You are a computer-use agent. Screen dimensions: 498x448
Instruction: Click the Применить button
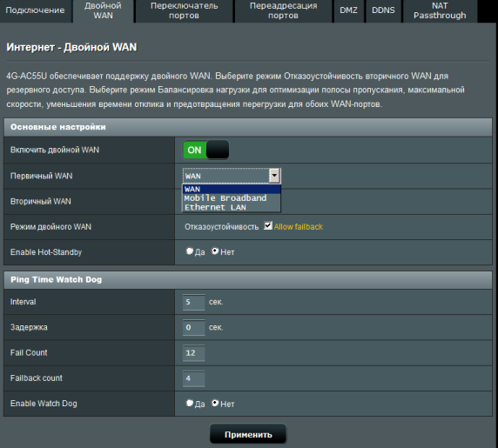point(248,434)
